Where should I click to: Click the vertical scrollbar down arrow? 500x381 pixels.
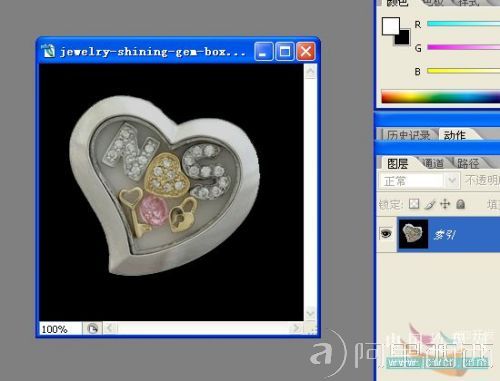coord(310,313)
